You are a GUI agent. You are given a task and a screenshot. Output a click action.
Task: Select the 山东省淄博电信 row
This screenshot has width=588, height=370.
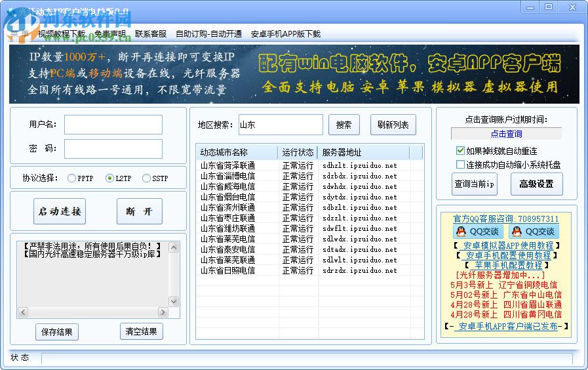pyautogui.click(x=310, y=176)
